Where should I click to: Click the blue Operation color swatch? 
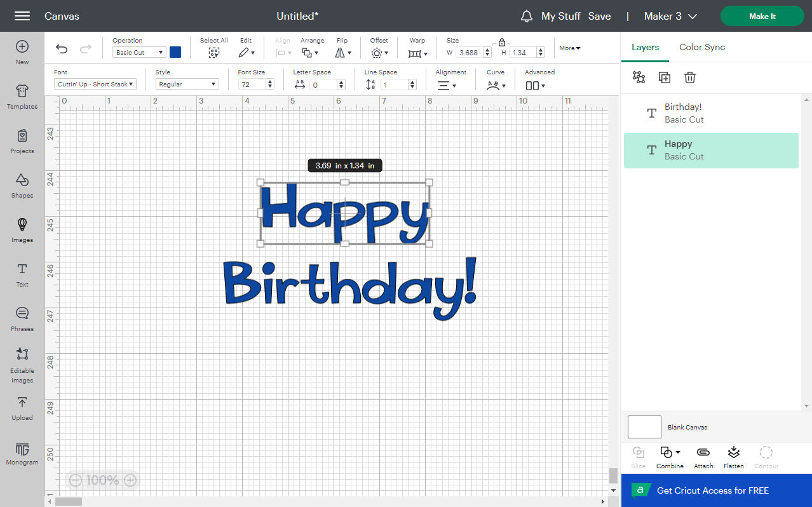coord(175,52)
